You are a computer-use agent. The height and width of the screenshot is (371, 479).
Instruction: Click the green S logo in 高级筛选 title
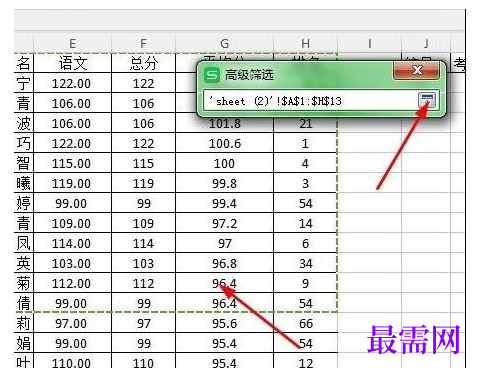(212, 75)
